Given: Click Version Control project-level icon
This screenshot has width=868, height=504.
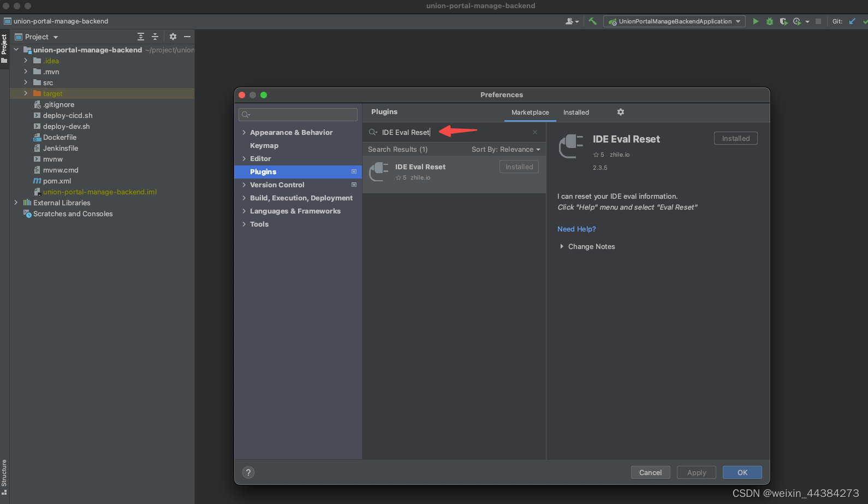Looking at the screenshot, I should point(354,185).
